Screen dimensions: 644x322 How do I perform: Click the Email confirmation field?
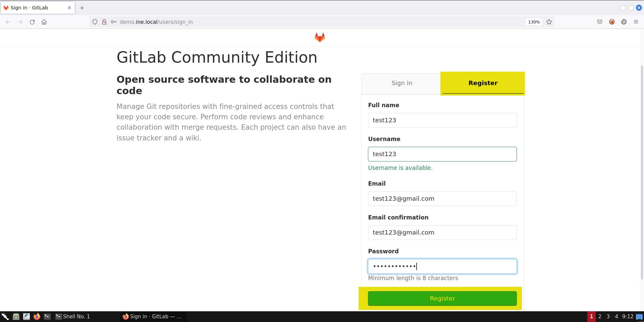tap(442, 233)
